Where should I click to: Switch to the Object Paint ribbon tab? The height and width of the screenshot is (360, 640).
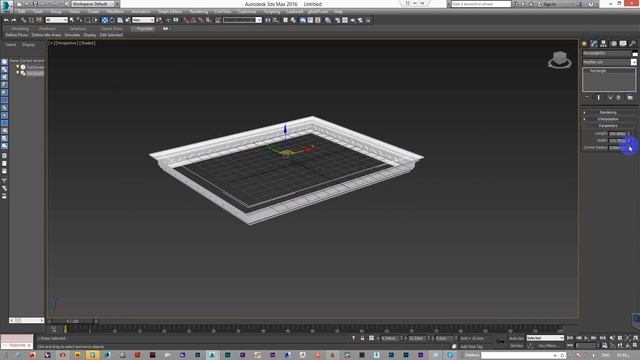(x=111, y=29)
